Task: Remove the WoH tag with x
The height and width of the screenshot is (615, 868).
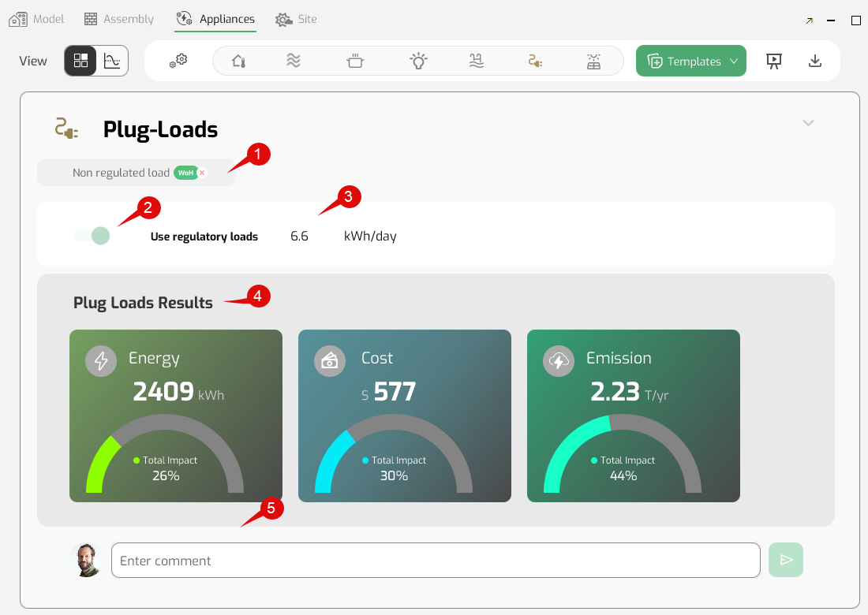Action: tap(203, 173)
